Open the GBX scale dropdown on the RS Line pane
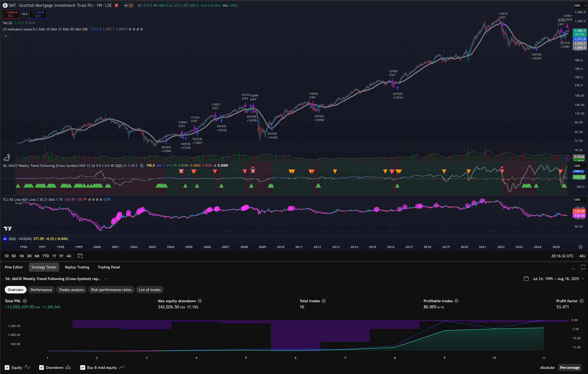588x374 pixels. [580, 199]
